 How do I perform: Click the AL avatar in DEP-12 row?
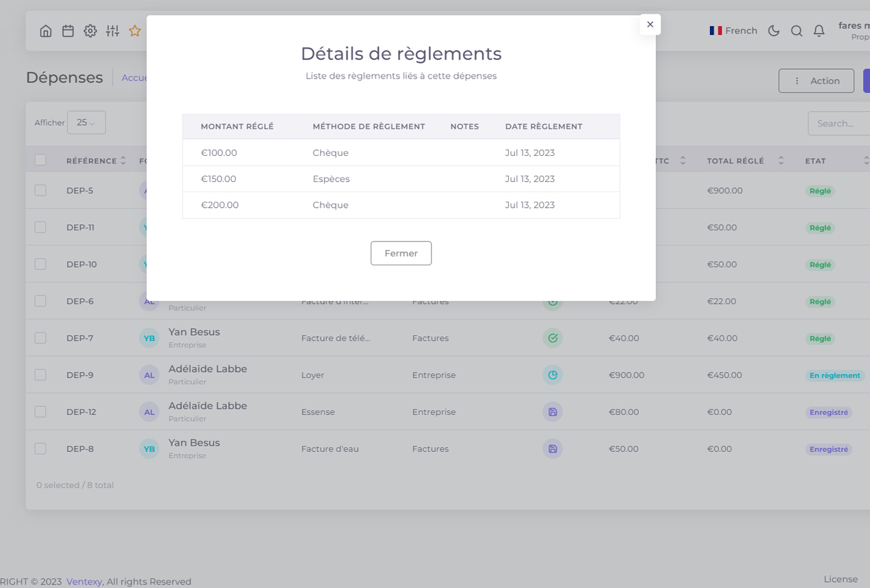coord(149,412)
